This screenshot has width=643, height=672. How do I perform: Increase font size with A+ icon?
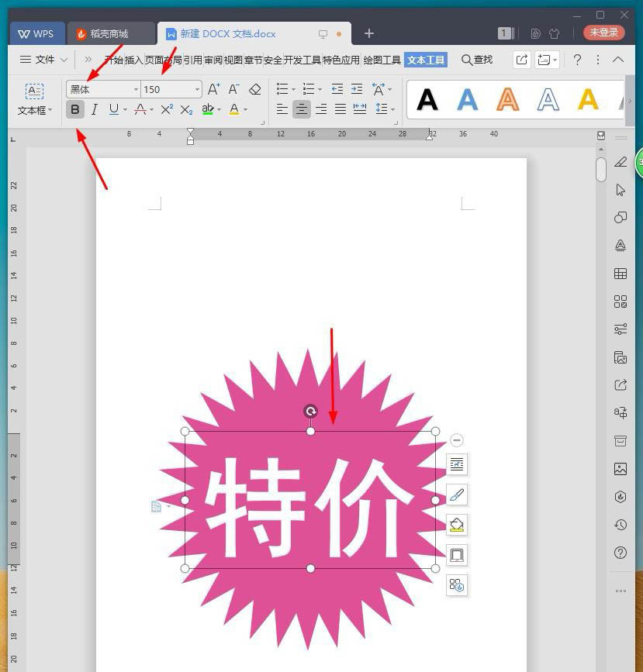coord(213,89)
